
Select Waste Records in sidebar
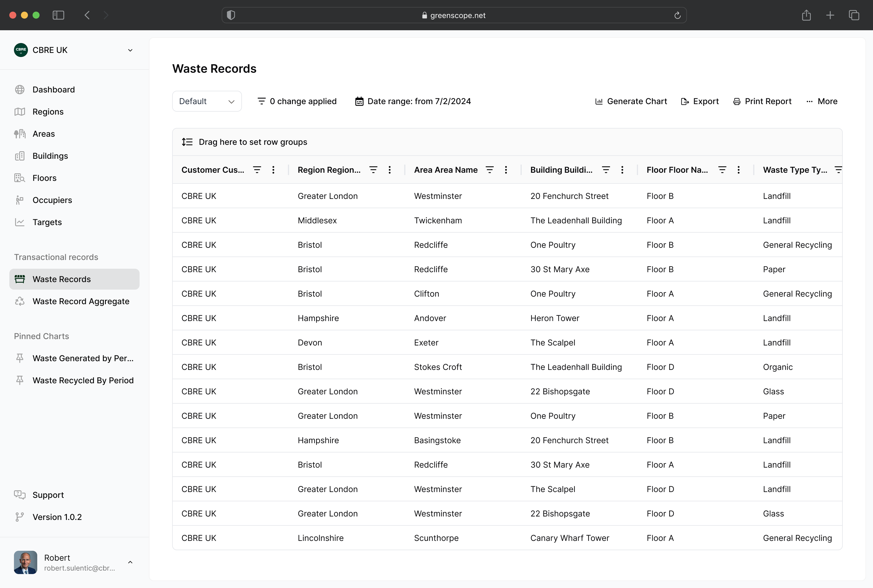pyautogui.click(x=74, y=279)
